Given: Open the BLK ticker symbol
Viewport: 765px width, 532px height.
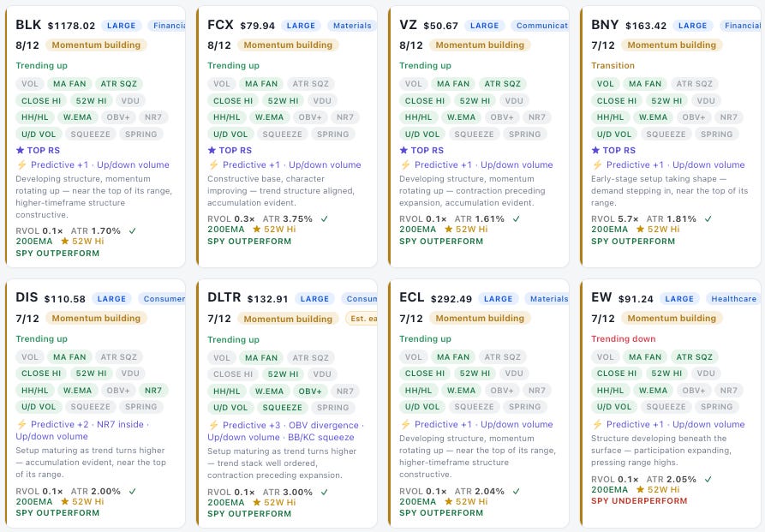Looking at the screenshot, I should pyautogui.click(x=28, y=25).
